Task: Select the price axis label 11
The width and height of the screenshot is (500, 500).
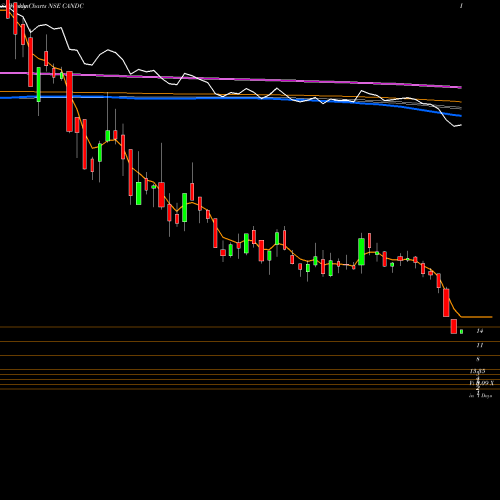Action: (480, 345)
